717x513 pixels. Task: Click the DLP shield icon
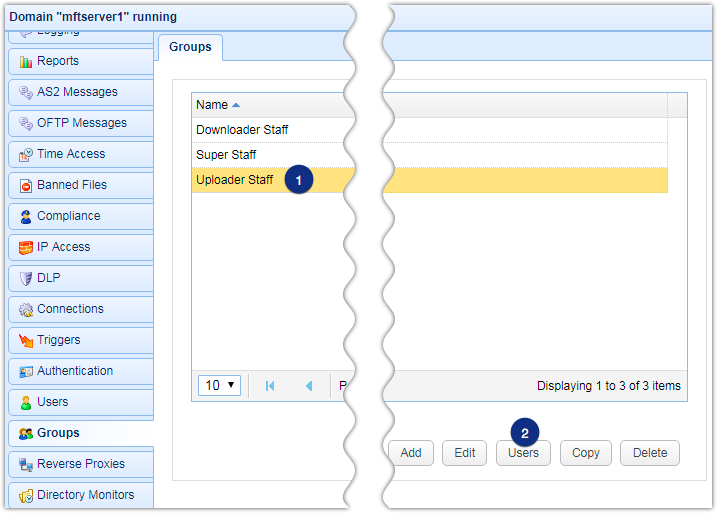(x=26, y=278)
